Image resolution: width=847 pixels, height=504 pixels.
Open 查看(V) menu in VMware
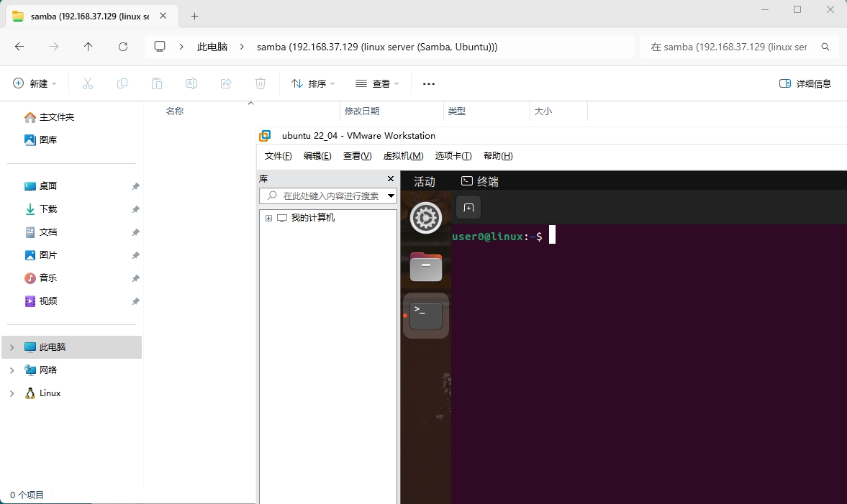pyautogui.click(x=357, y=156)
